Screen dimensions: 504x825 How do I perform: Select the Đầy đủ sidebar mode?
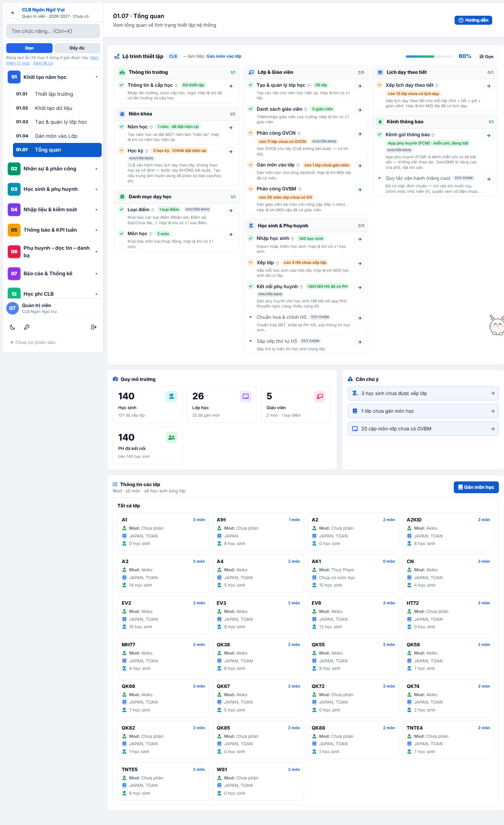pos(77,48)
